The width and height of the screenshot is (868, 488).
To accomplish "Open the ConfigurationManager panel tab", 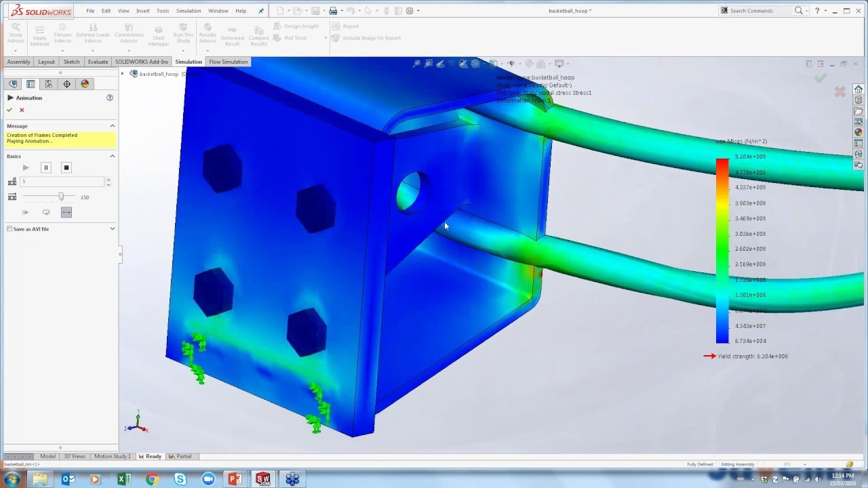I will (x=49, y=84).
